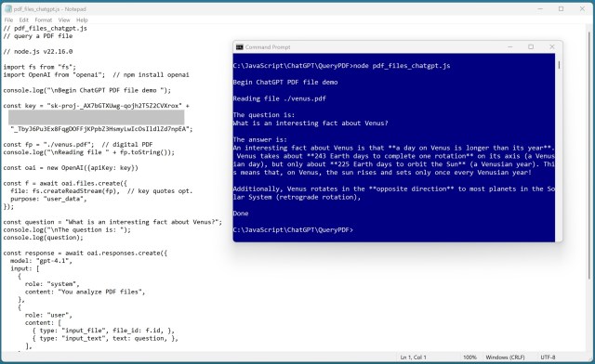Click the 'purpose: "user_data",' line
This screenshot has height=364, width=595.
(48, 199)
